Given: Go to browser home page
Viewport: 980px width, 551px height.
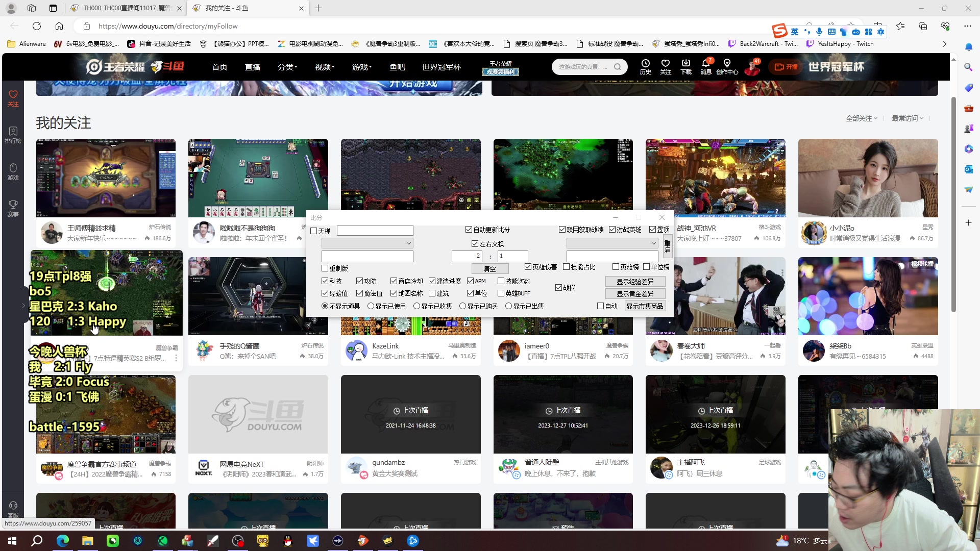Looking at the screenshot, I should pos(59,26).
